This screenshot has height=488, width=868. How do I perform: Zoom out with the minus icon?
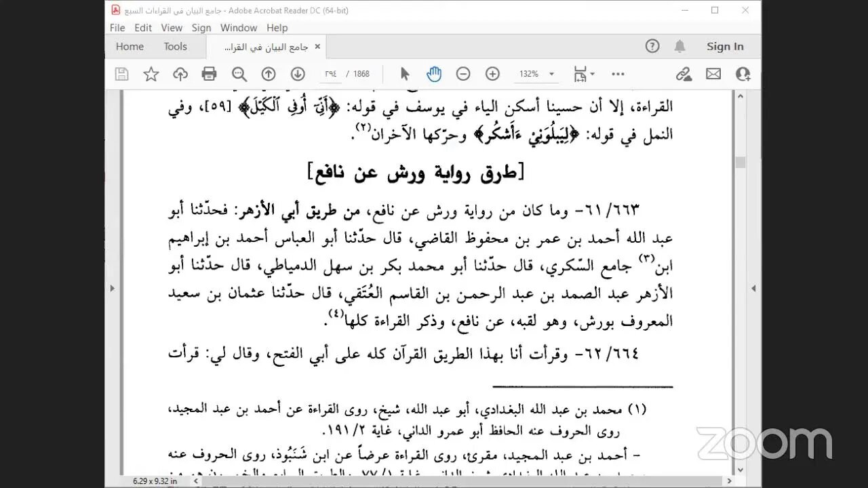click(463, 74)
